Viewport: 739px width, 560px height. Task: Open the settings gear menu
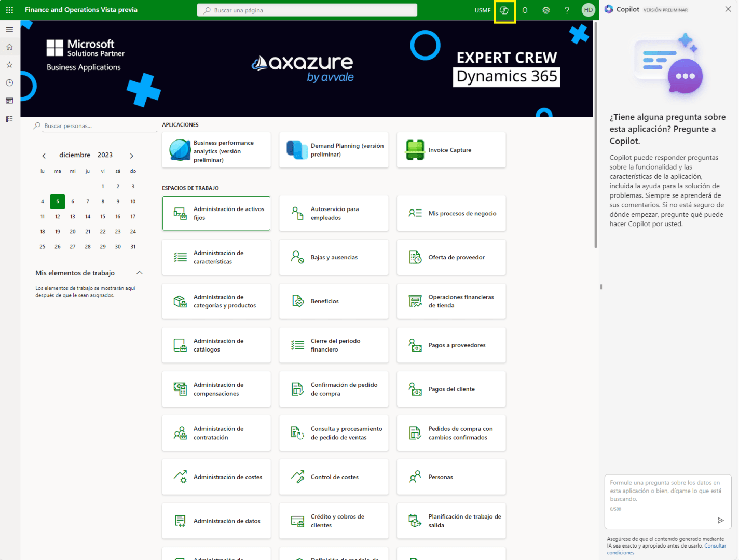(546, 10)
